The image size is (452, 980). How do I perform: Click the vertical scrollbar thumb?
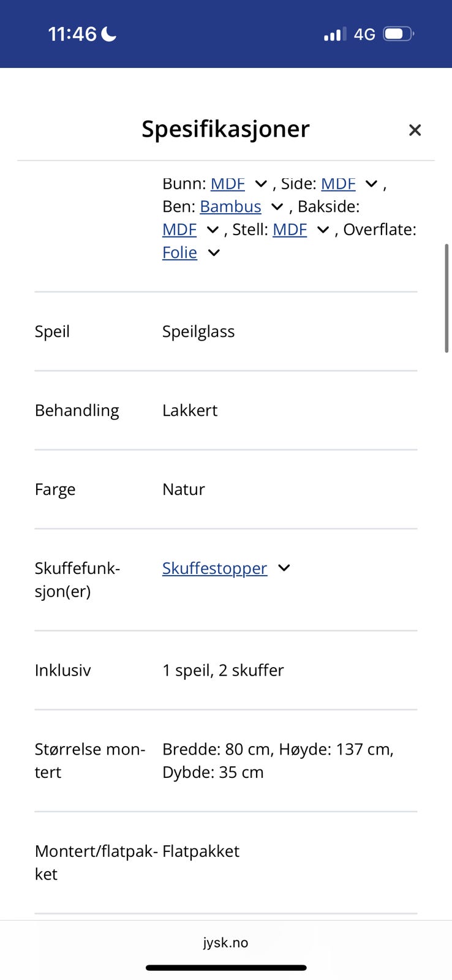pos(446,298)
